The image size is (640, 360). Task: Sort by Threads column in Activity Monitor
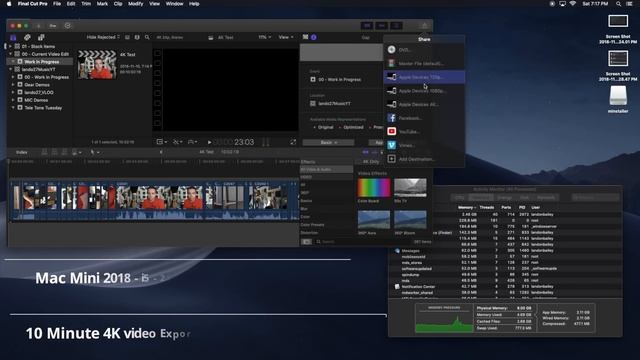[487, 207]
